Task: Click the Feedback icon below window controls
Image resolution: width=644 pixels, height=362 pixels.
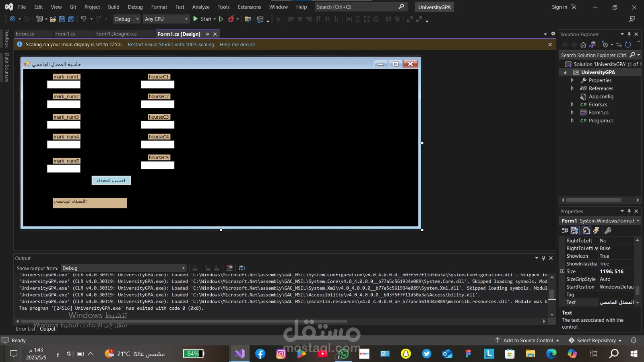Action: click(632, 19)
